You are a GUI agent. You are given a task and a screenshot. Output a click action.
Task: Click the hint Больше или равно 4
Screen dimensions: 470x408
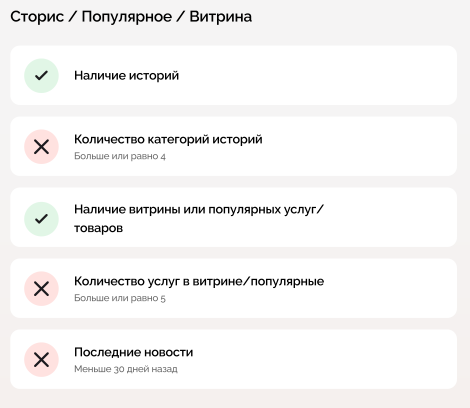tap(120, 156)
